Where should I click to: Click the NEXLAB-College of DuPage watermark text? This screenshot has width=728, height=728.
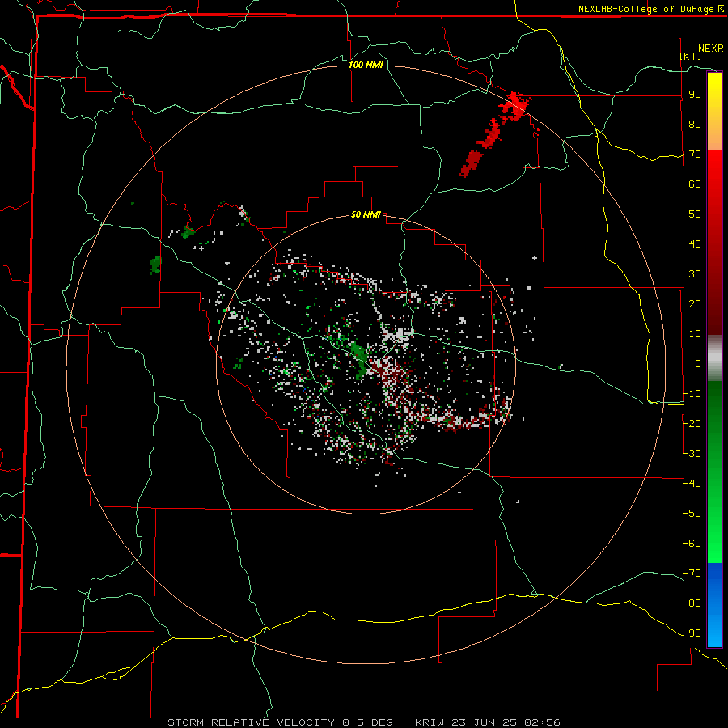tap(651, 9)
